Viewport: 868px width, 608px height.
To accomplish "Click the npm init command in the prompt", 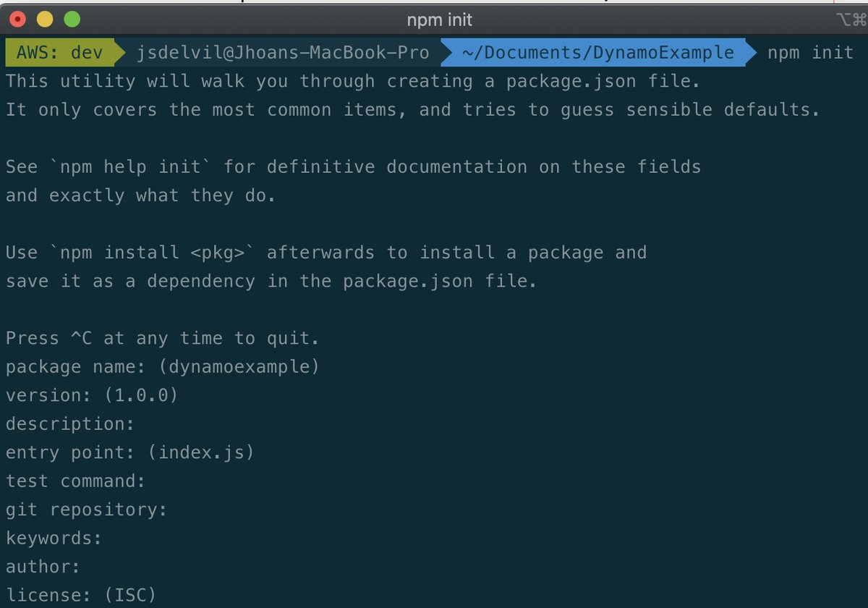I will tap(809, 52).
